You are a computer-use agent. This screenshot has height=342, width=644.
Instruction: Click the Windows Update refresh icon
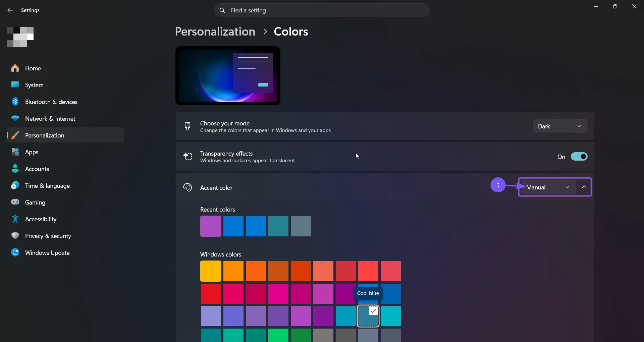(x=15, y=252)
